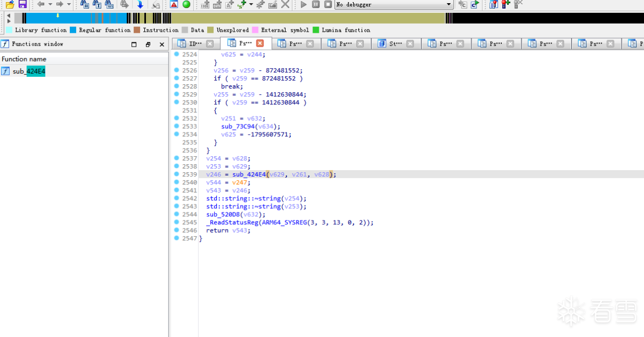Toggle breakpoint dot on line 2527
644x337 pixels.
click(x=177, y=78)
